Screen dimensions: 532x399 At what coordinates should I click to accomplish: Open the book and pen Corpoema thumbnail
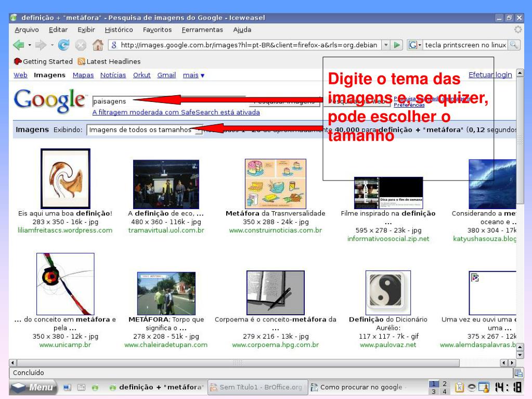tap(276, 293)
